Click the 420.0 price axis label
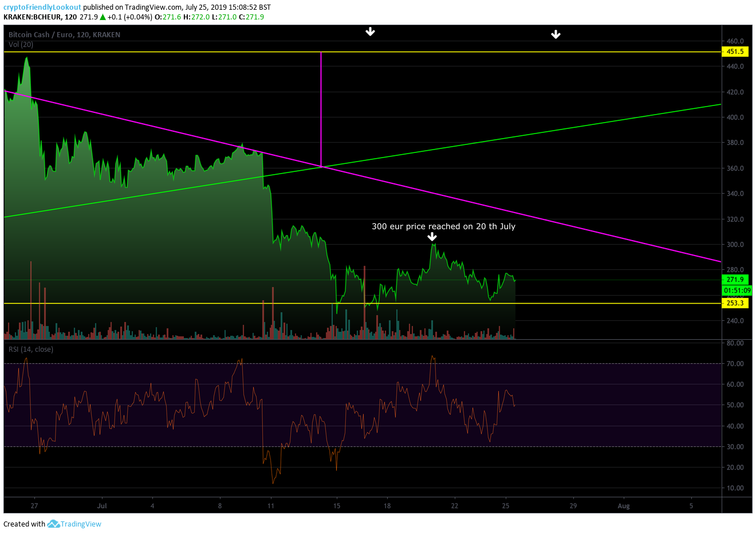 (x=735, y=92)
